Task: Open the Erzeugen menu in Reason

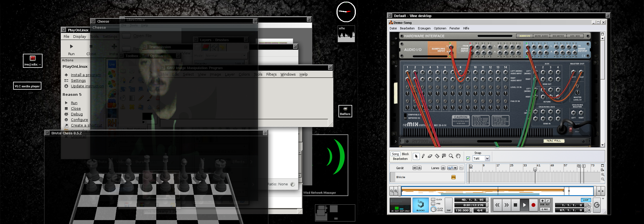Action: tap(424, 28)
